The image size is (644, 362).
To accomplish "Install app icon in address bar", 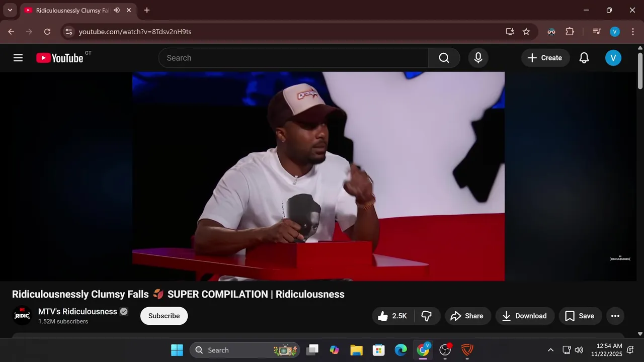I will 510,32.
